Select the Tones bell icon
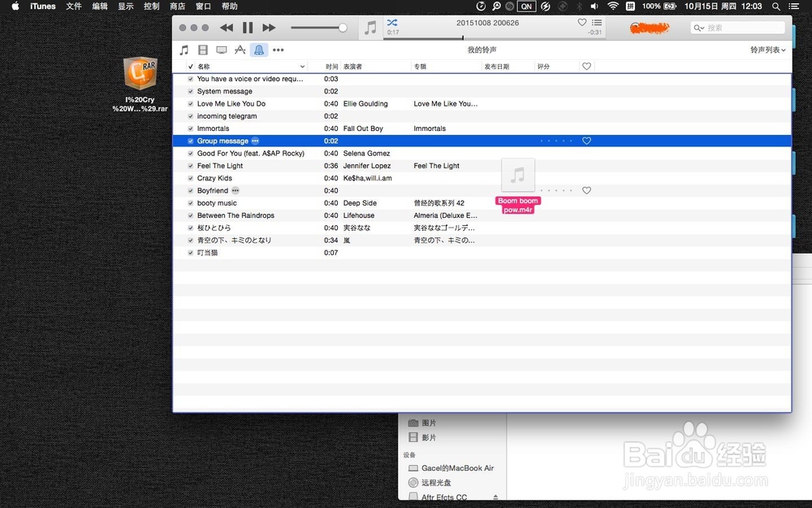The width and height of the screenshot is (812, 508). click(259, 50)
